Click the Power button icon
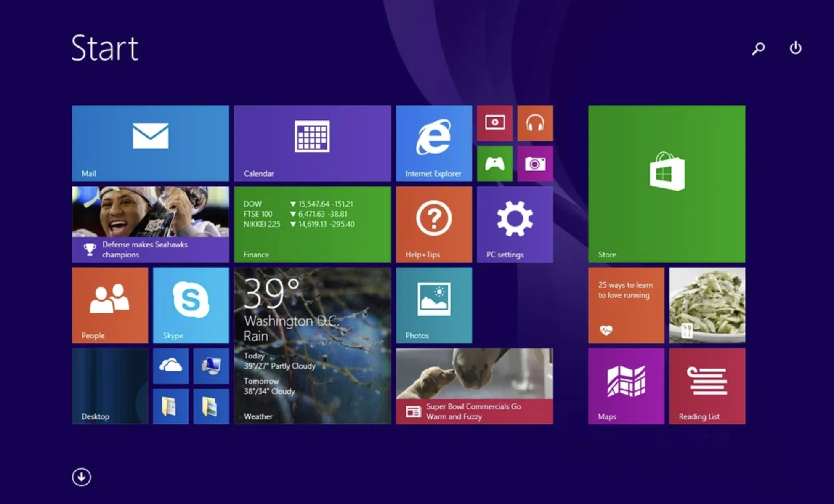Image resolution: width=834 pixels, height=504 pixels. (x=795, y=48)
